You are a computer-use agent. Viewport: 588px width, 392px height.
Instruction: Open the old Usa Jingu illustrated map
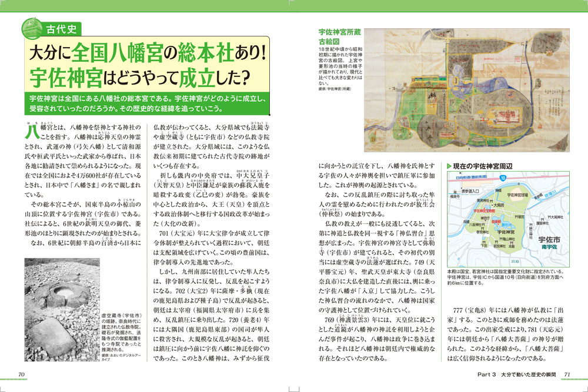point(467,91)
